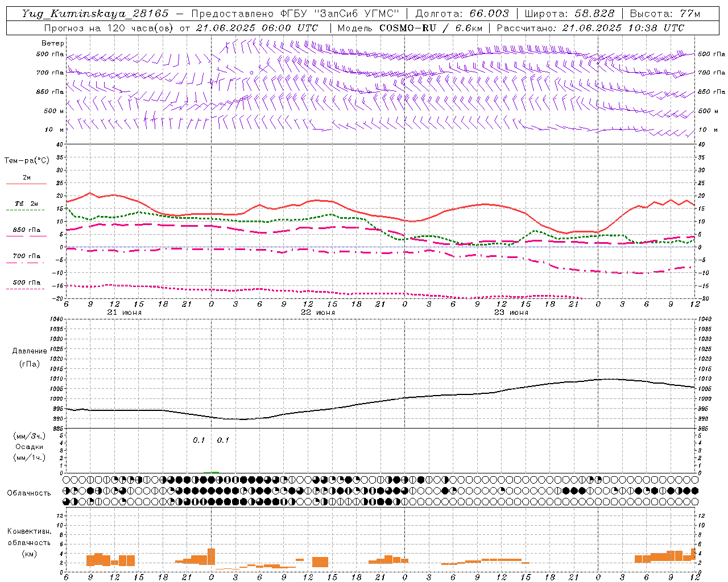Click the 'Высота: 77м' header field
The width and height of the screenshot is (728, 582).
pos(665,14)
